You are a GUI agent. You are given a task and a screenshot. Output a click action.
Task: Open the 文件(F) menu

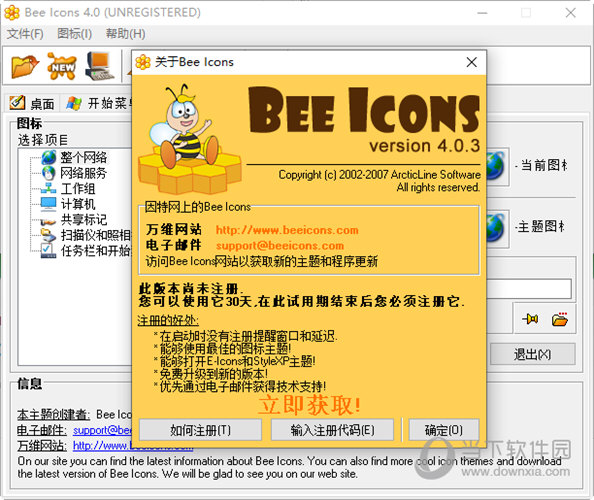tap(25, 34)
